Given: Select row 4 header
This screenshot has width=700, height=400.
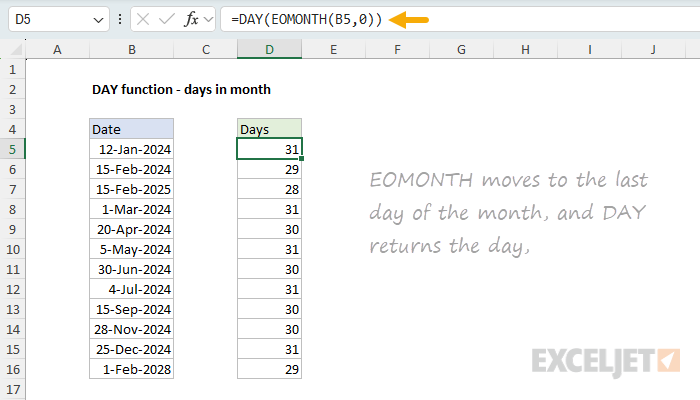Looking at the screenshot, I should [x=12, y=129].
